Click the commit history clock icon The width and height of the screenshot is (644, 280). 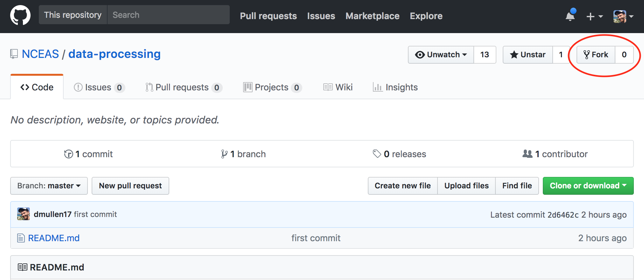[68, 154]
